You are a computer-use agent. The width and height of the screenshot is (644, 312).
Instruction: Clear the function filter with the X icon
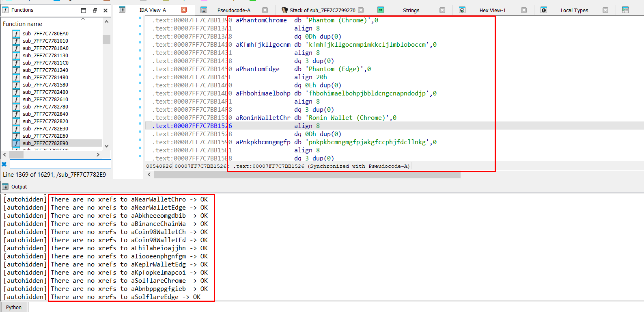tap(4, 164)
